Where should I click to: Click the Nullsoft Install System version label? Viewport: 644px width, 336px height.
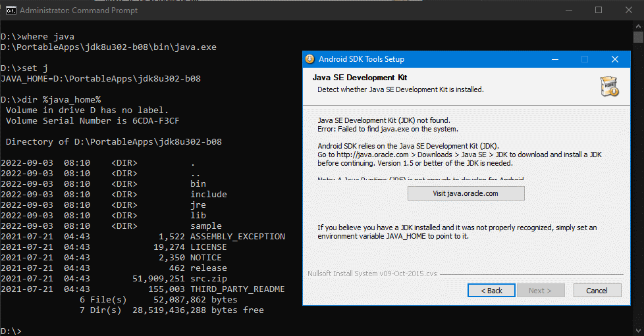tap(372, 274)
